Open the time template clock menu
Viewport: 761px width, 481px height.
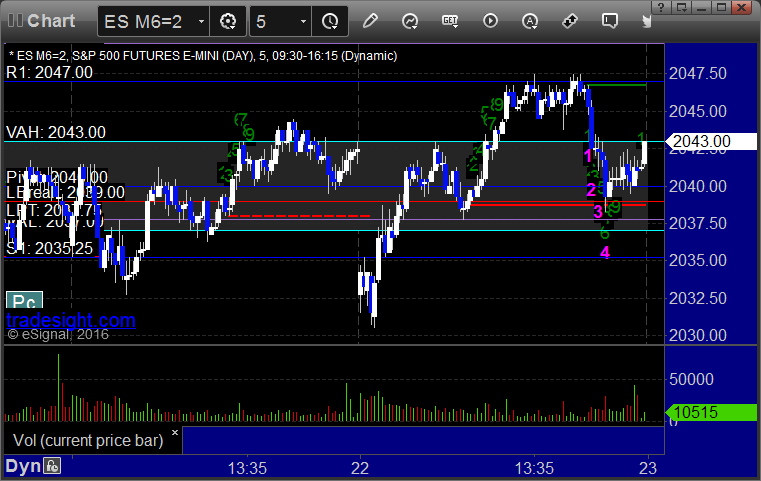point(330,21)
